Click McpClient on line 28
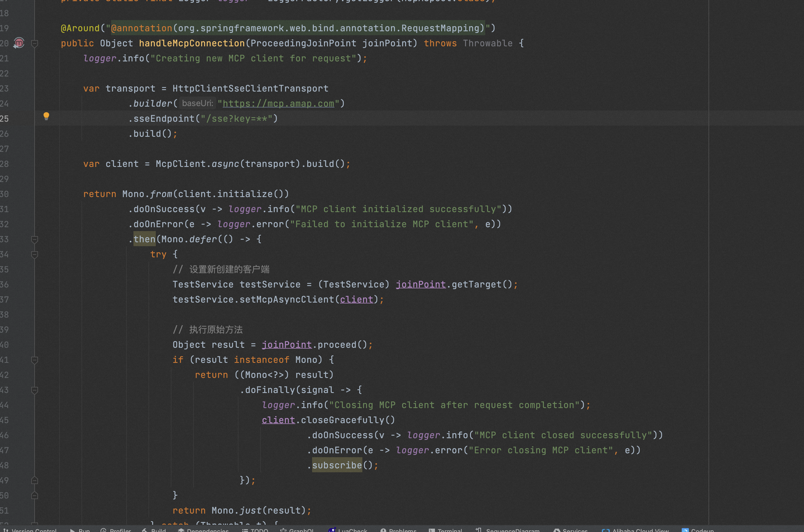The height and width of the screenshot is (532, 804). 180,164
